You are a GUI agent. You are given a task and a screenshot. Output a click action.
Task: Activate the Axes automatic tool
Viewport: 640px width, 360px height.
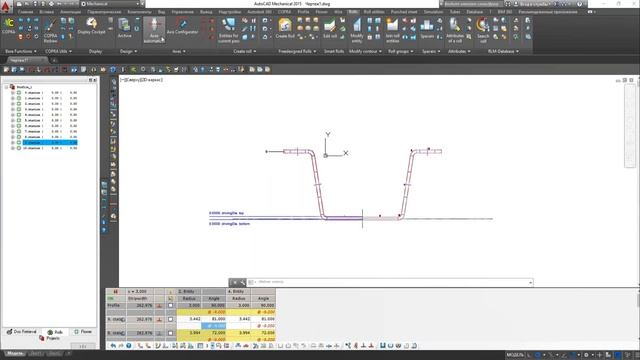pos(154,31)
